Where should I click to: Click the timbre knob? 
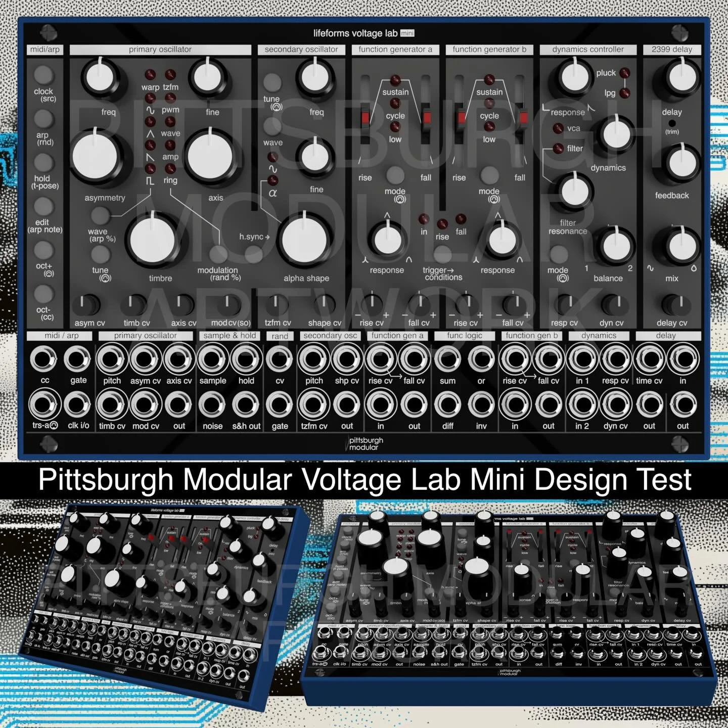152,241
